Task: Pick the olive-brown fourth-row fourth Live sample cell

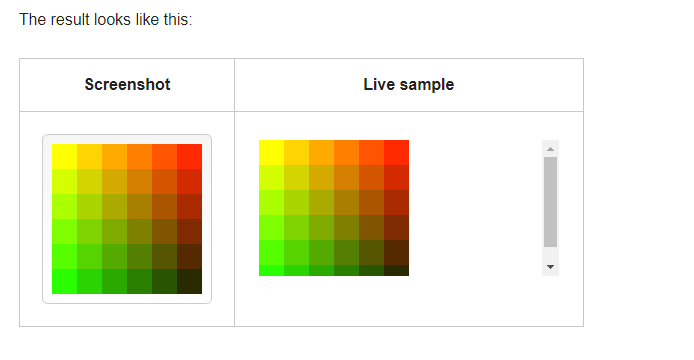Action: click(x=347, y=227)
